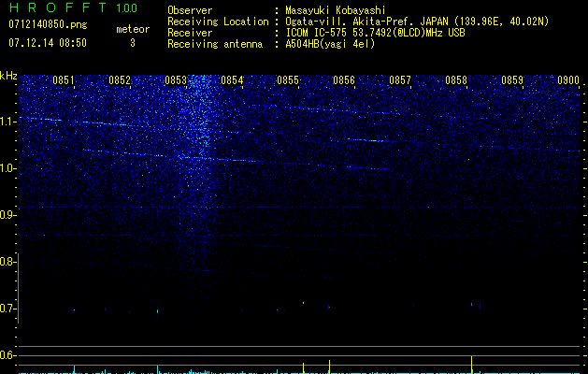This screenshot has width=588, height=374.
Task: Click the 0858 time marker
Action: 456,80
